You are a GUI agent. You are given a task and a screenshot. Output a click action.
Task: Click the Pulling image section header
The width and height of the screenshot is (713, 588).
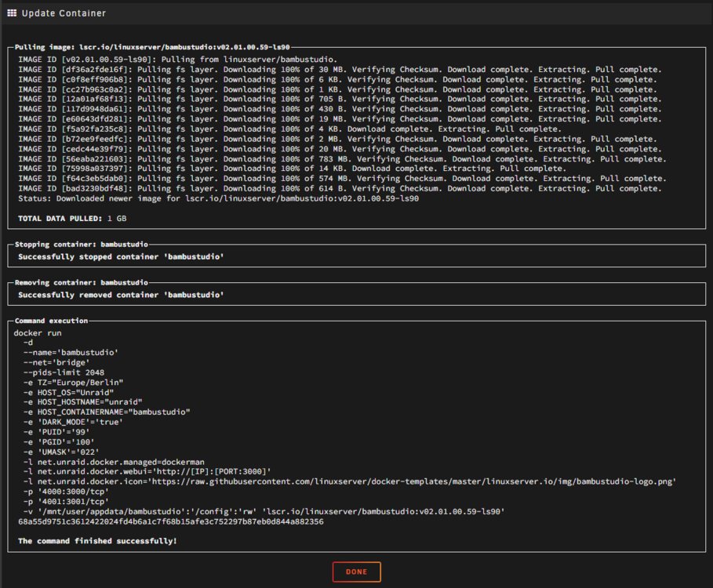pos(152,47)
